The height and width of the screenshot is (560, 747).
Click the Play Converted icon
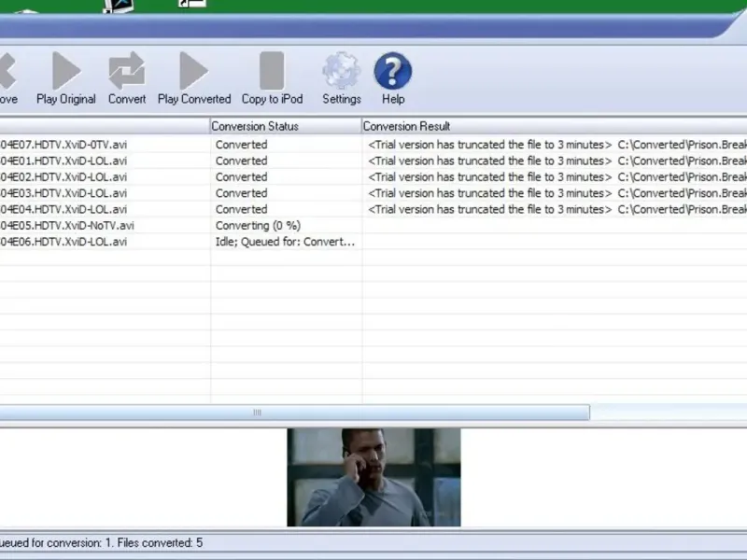(194, 71)
